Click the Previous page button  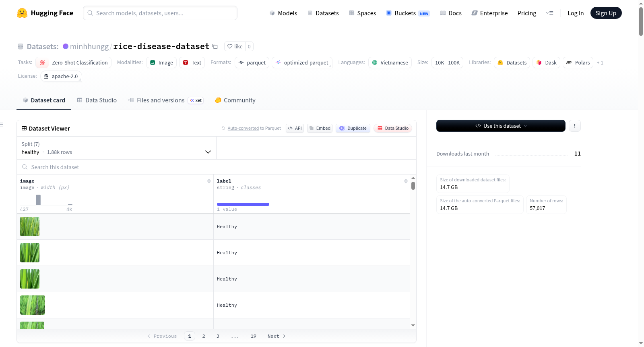(162, 336)
